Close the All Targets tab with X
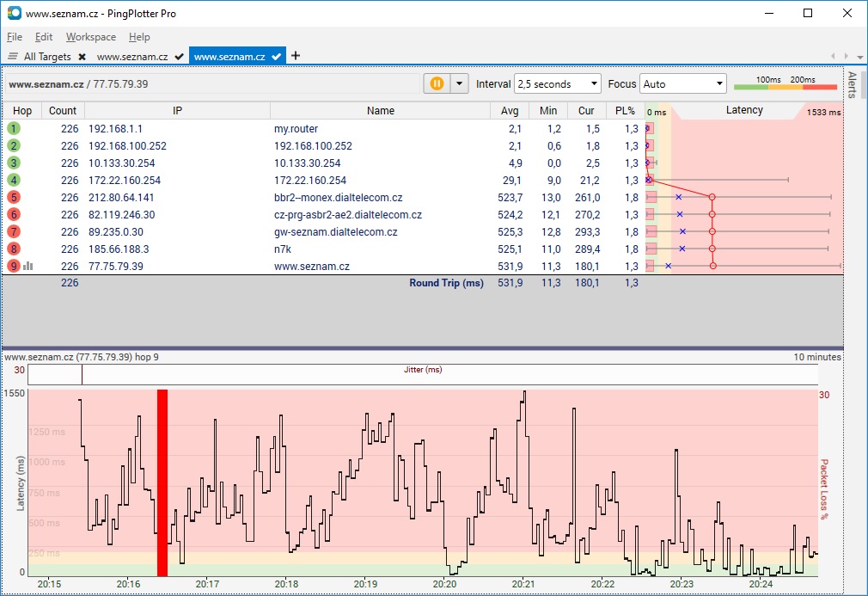The image size is (868, 596). pos(82,57)
